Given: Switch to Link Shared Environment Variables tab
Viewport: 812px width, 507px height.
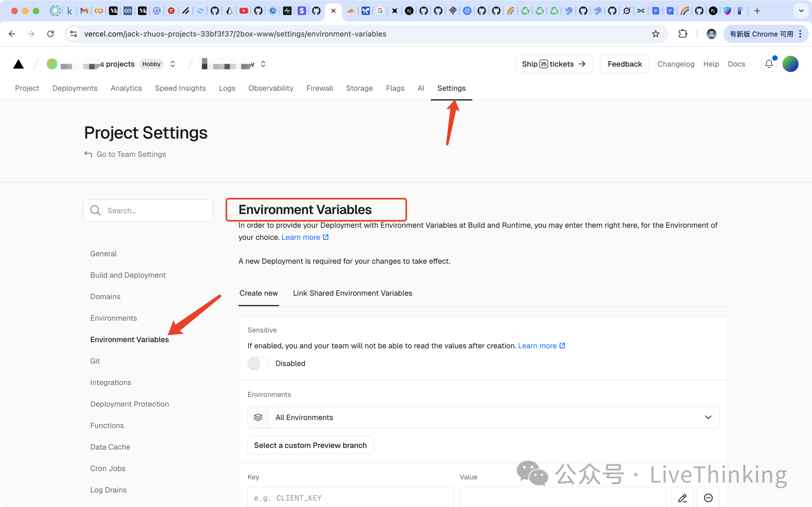Looking at the screenshot, I should coord(352,293).
